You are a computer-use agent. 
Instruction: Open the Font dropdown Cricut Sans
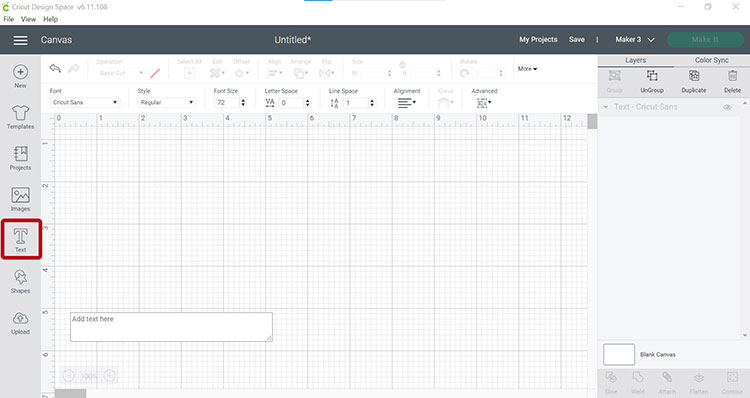[85, 102]
